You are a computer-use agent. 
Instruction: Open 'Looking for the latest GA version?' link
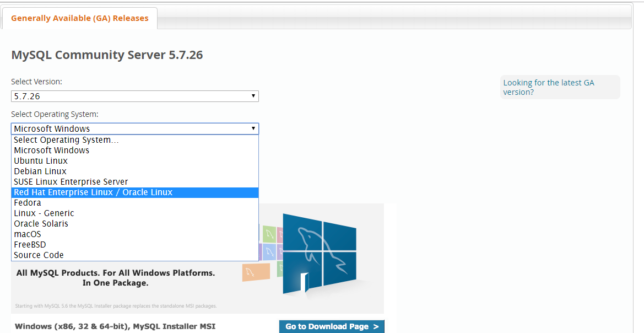point(549,87)
